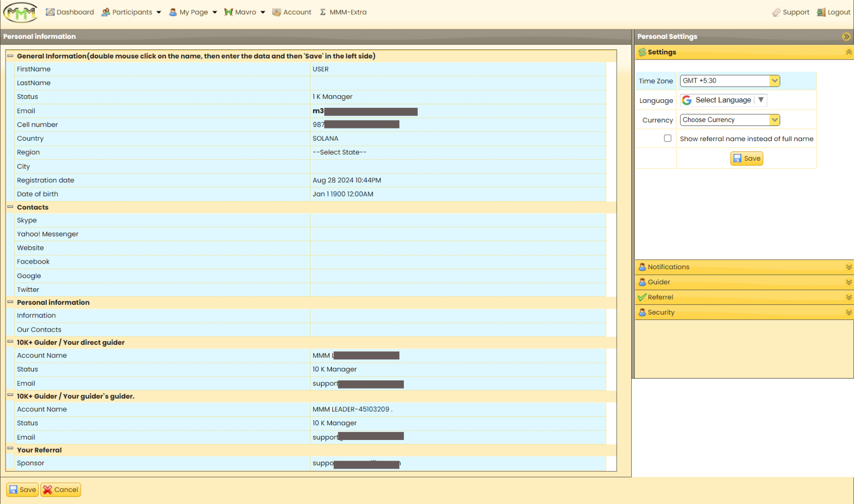Click the My Page user icon
Screen dimensions: 854x504
pos(173,12)
